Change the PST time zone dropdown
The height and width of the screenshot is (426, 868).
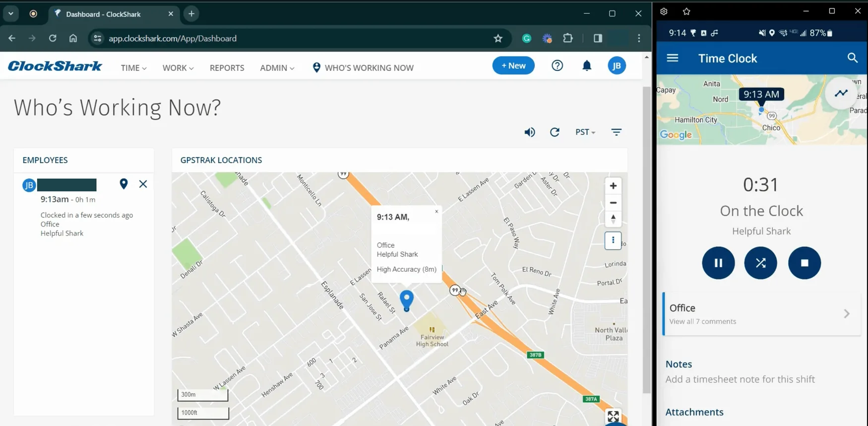coord(585,132)
